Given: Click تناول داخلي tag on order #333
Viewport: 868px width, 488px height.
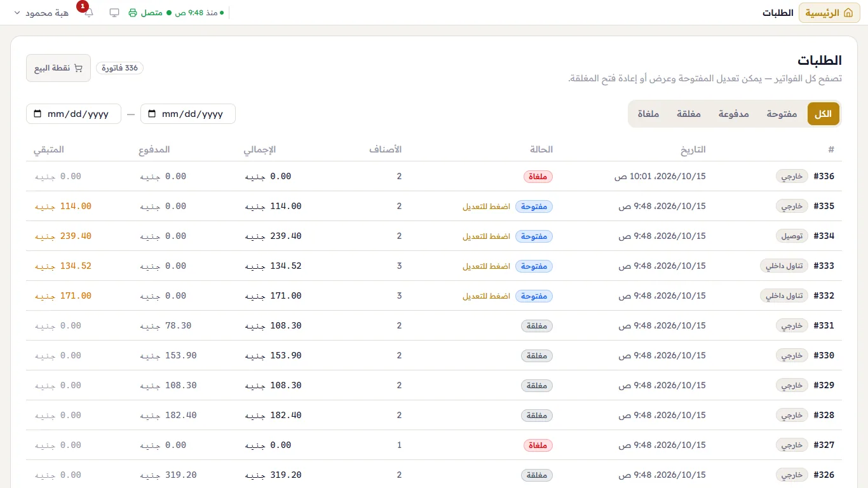Looking at the screenshot, I should coord(784,266).
